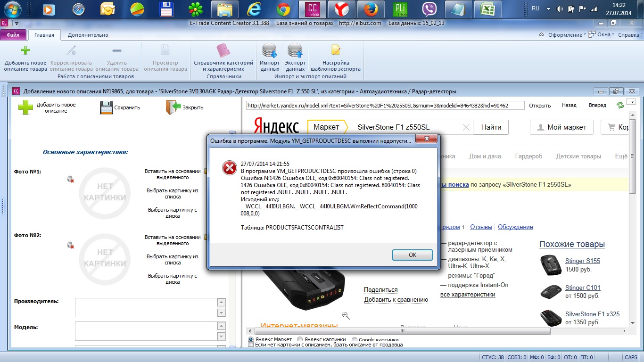Open 'SilverStone F1 x325' product link
Screen dimensions: 644x362
(x=592, y=314)
